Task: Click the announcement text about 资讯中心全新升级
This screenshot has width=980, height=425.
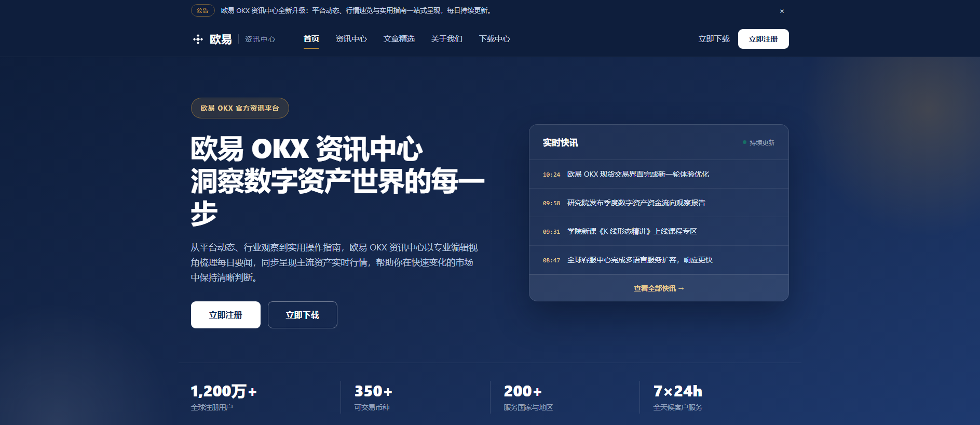Action: coord(356,10)
